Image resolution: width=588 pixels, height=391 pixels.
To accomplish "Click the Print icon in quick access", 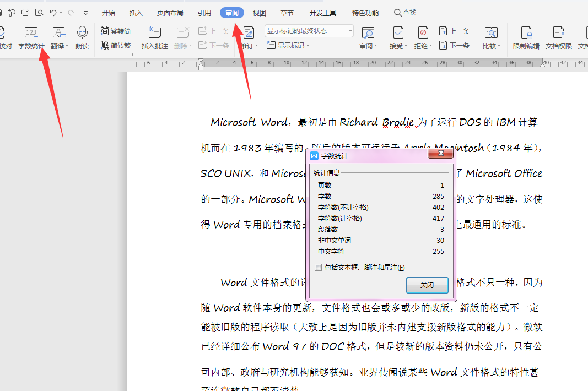I will point(25,13).
